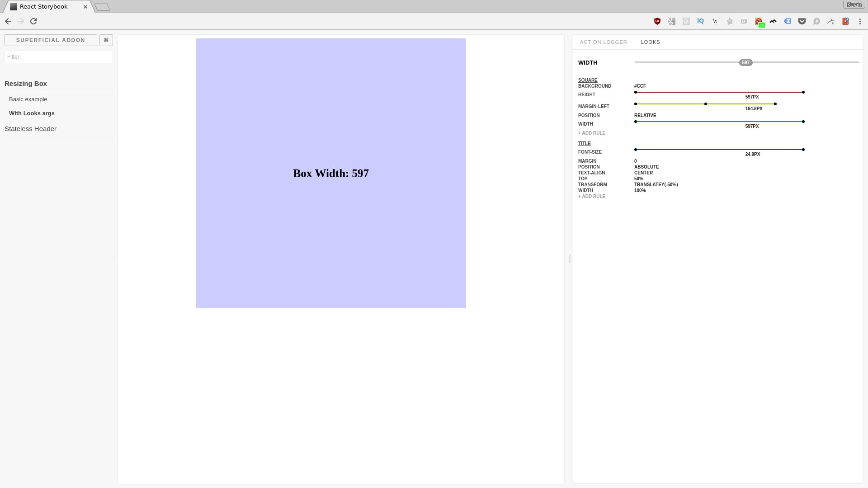Screen dimensions: 868x488
Task: Collapse the Resizing Box group
Action: click(26, 84)
